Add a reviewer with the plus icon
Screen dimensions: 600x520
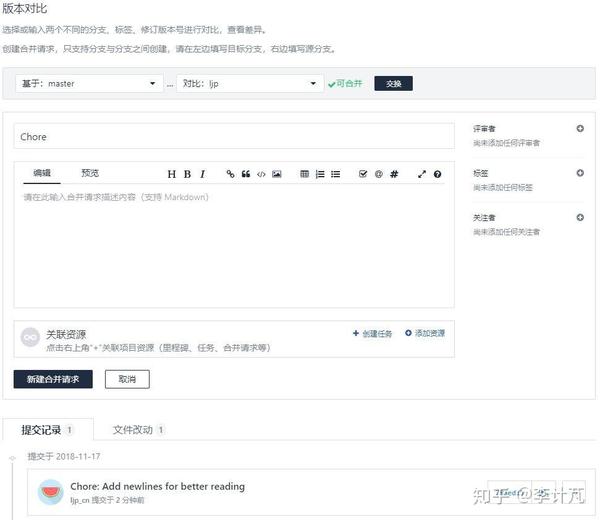click(580, 129)
